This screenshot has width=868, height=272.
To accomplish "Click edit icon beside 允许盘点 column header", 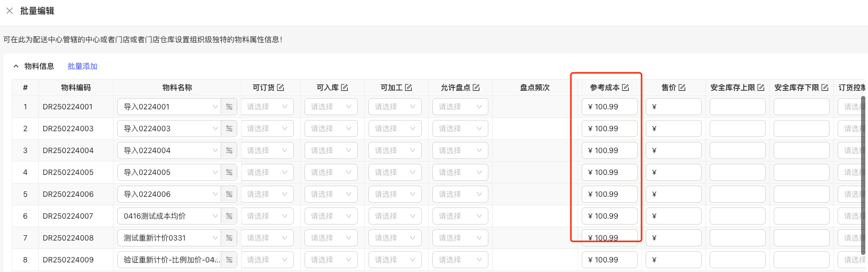I will click(x=476, y=87).
